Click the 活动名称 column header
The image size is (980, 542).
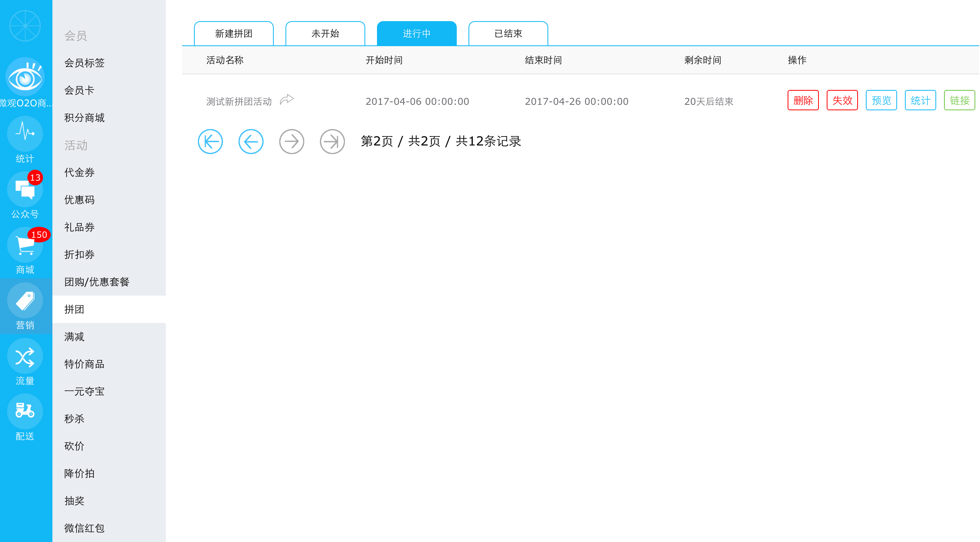coord(225,60)
